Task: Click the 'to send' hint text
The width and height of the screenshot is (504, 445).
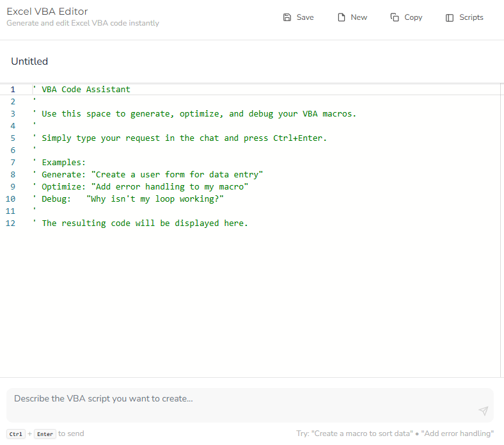Action: pyautogui.click(x=71, y=433)
